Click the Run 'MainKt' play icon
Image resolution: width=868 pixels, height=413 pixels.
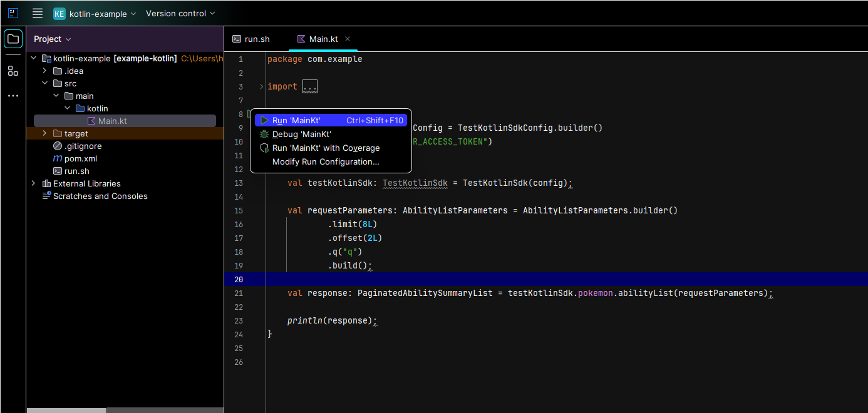265,120
